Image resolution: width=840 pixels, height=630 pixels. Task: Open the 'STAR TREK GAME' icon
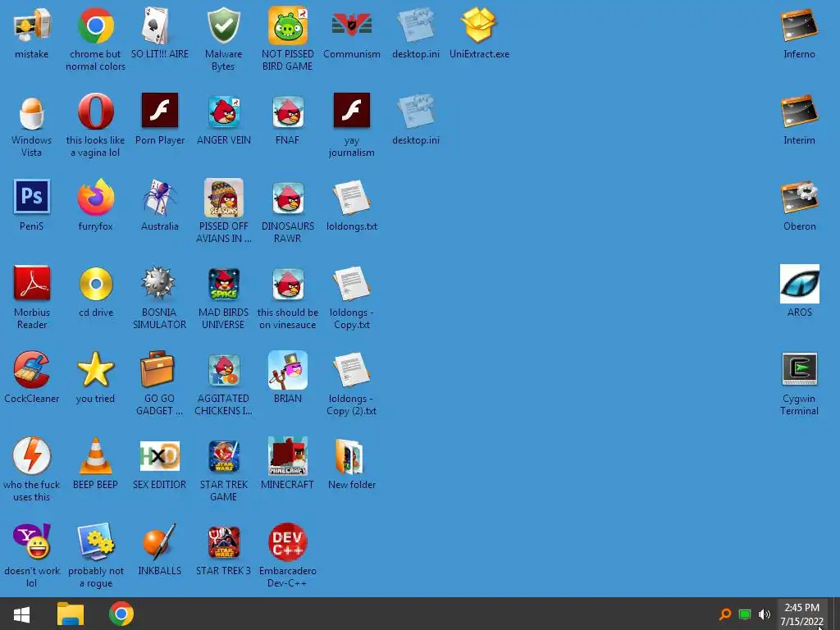pos(223,456)
